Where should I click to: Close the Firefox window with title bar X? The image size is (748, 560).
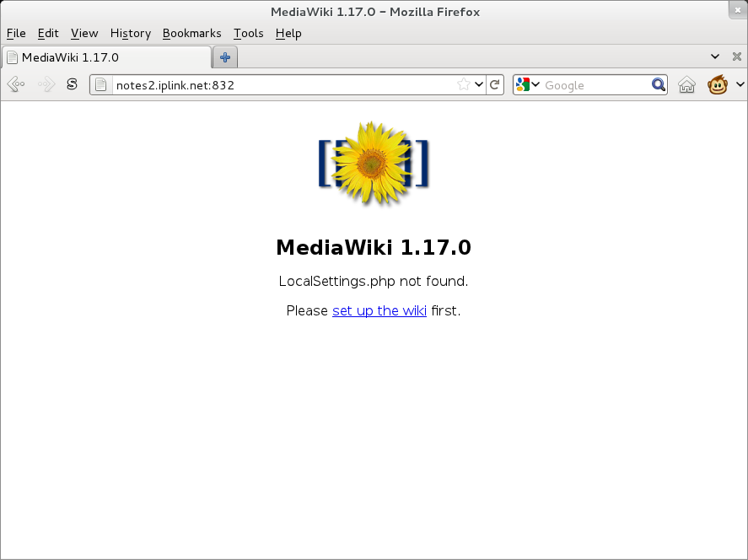click(x=738, y=10)
